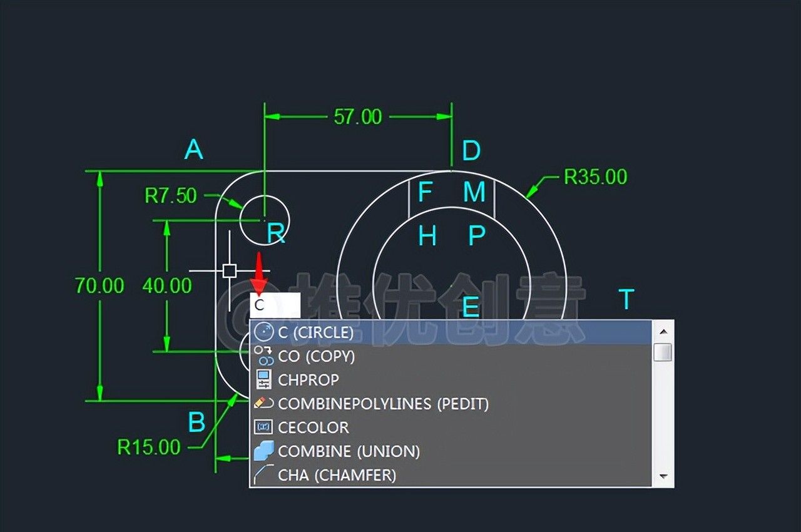Select the R15.00 radius dimension label
Image resolution: width=801 pixels, height=532 pixels.
click(149, 447)
